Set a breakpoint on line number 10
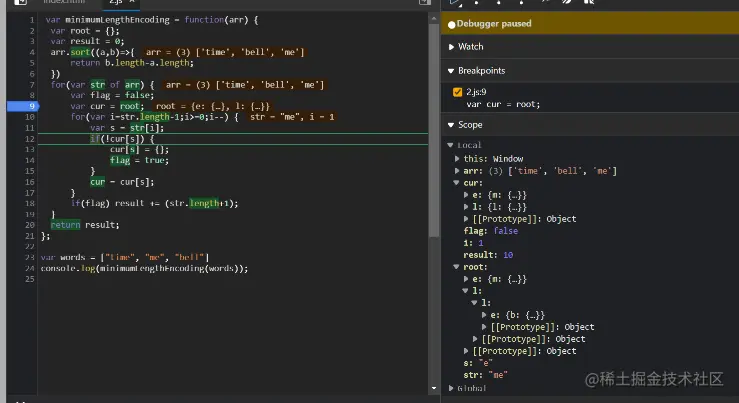This screenshot has width=739, height=403. pyautogui.click(x=30, y=117)
